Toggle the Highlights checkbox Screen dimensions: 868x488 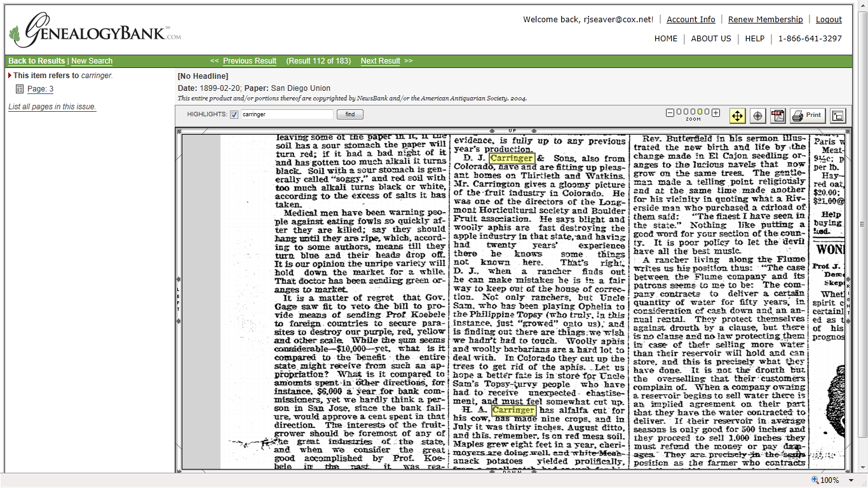pyautogui.click(x=234, y=114)
